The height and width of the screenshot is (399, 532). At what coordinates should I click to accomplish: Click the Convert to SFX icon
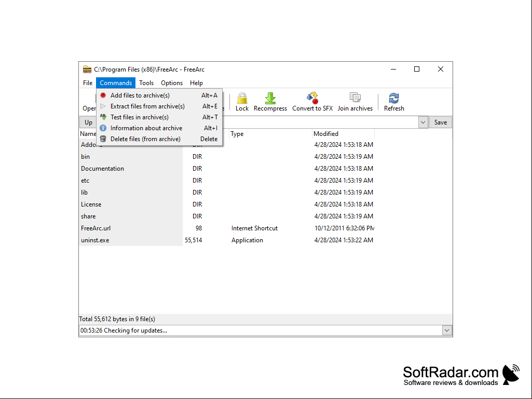312,98
